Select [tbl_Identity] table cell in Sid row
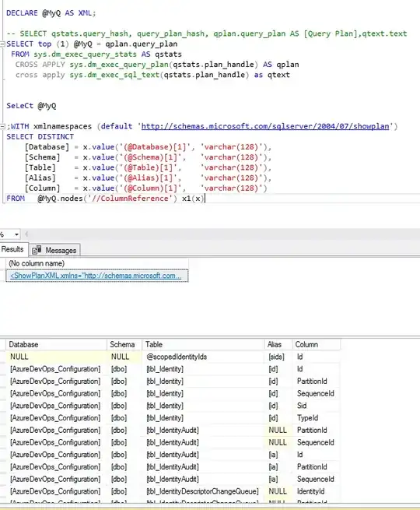This screenshot has width=420, height=510. (203, 406)
